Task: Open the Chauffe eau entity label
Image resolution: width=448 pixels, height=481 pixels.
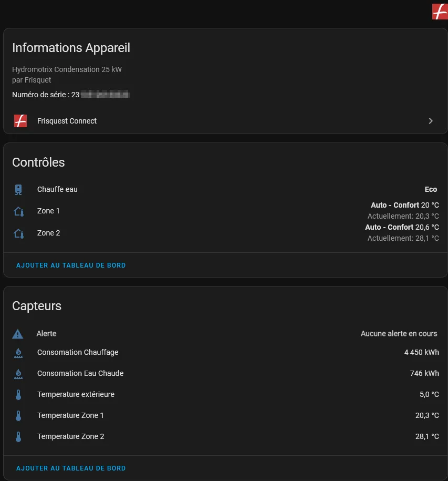Action: (x=57, y=189)
